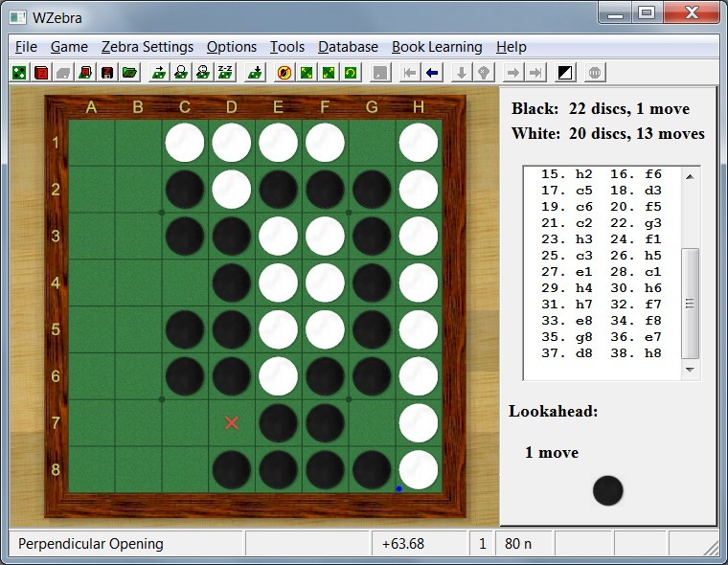This screenshot has width=728, height=565.
Task: Select move 38. h8 in the move list
Action: (636, 353)
